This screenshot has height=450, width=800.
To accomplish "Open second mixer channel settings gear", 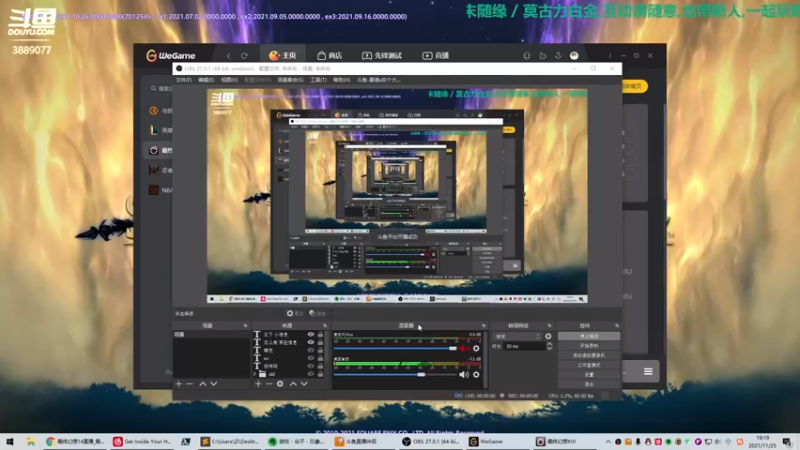I will pos(476,374).
